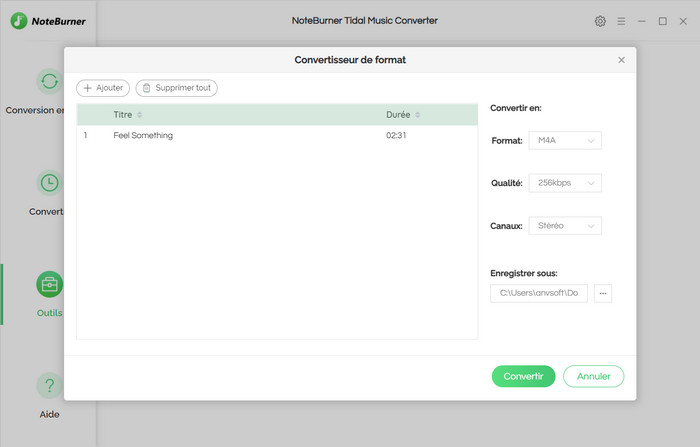This screenshot has height=447, width=700.
Task: Minimize the NoteBurner window
Action: click(x=642, y=21)
